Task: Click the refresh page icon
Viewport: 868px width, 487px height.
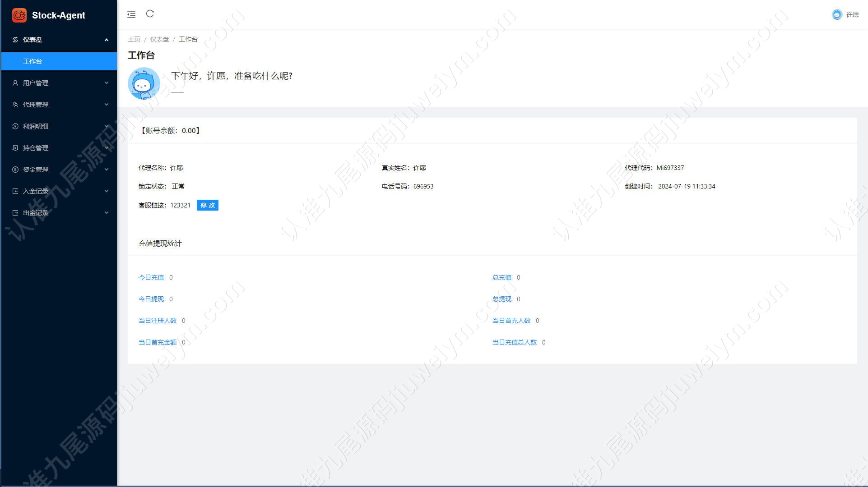Action: [x=150, y=14]
